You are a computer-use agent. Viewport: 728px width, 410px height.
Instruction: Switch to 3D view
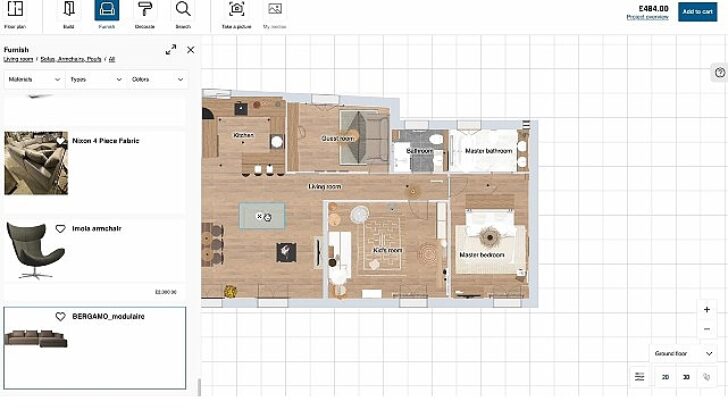click(685, 377)
